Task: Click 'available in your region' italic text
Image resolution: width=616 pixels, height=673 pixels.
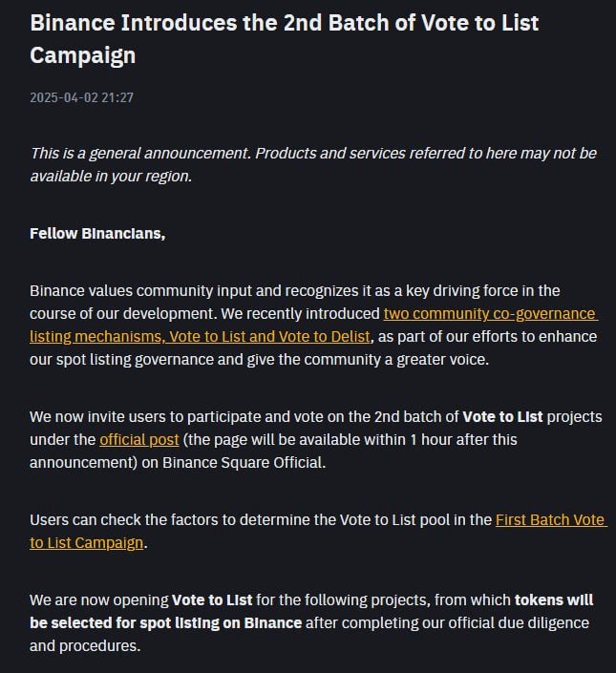Action: pyautogui.click(x=111, y=176)
